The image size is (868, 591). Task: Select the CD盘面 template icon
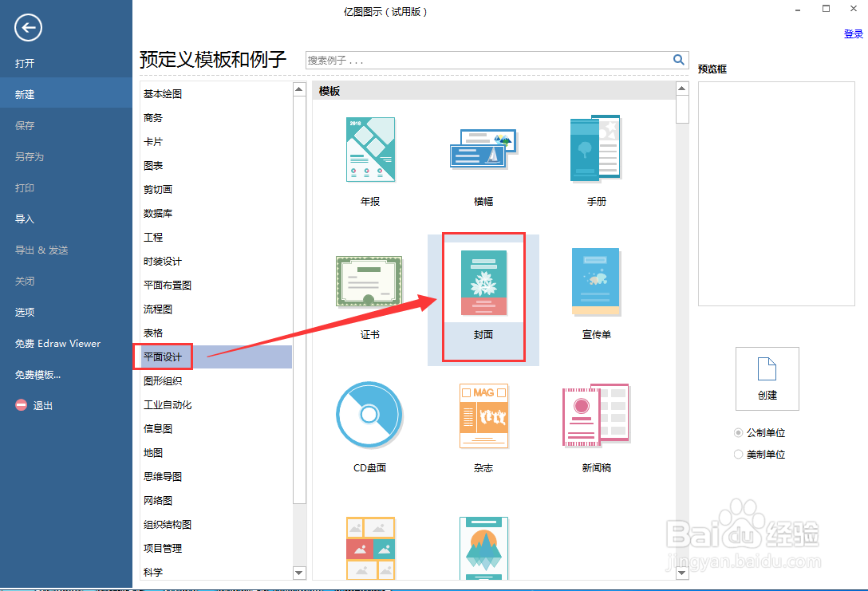pos(369,415)
